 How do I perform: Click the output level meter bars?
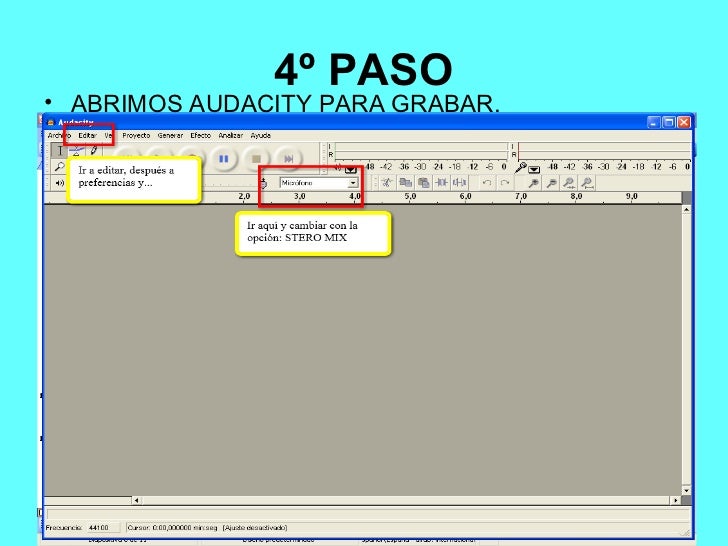[421, 151]
